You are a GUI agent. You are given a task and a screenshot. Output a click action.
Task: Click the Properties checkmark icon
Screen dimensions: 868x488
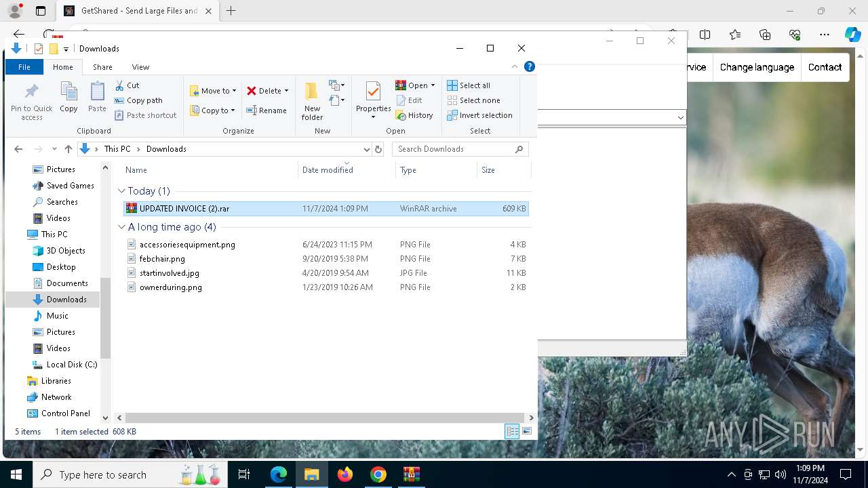[373, 91]
